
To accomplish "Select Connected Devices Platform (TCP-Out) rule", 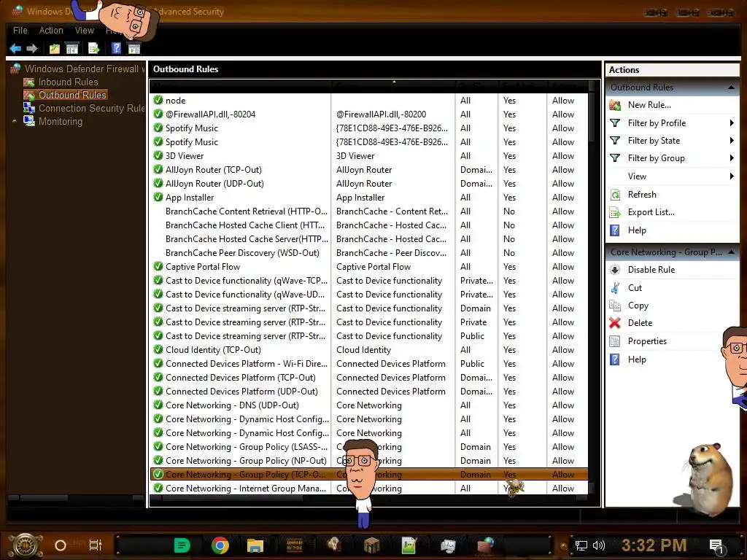I will click(x=369, y=377).
